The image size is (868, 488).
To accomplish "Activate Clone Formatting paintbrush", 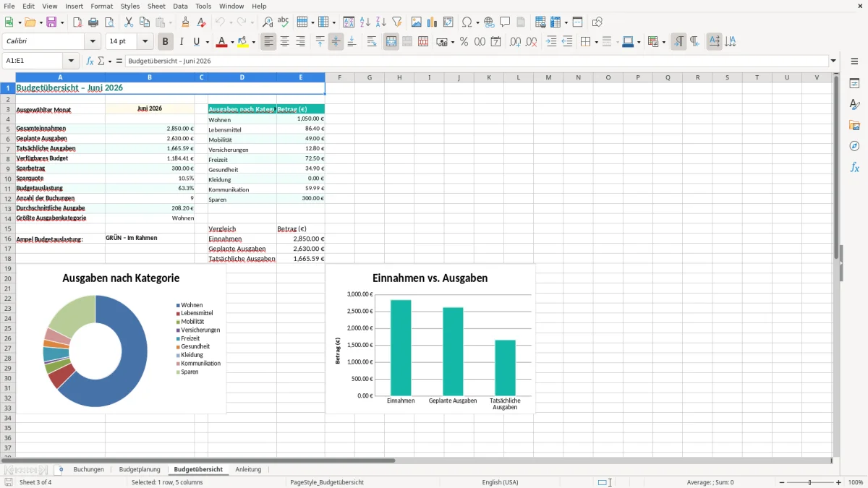I will point(186,22).
